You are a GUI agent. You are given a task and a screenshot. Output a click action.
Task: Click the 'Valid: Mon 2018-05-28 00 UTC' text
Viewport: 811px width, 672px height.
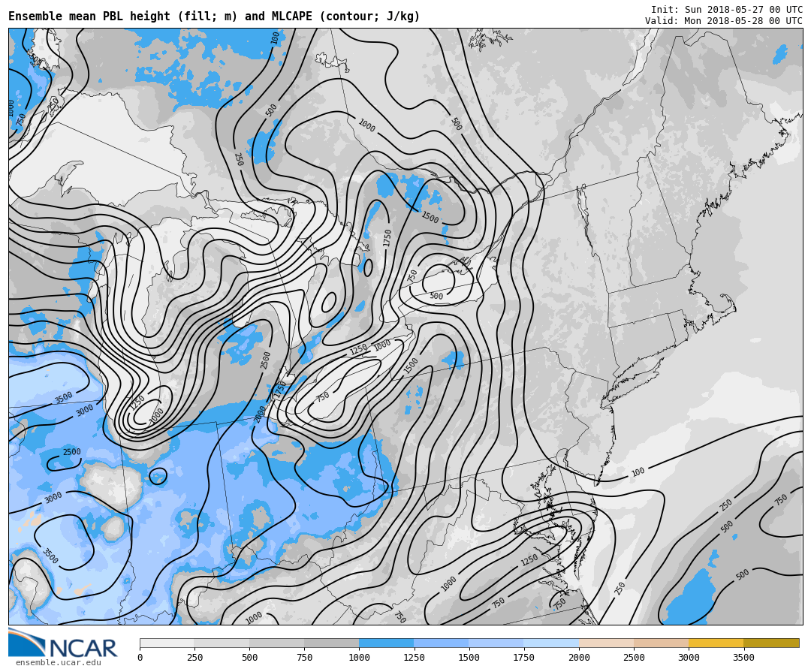click(x=724, y=21)
